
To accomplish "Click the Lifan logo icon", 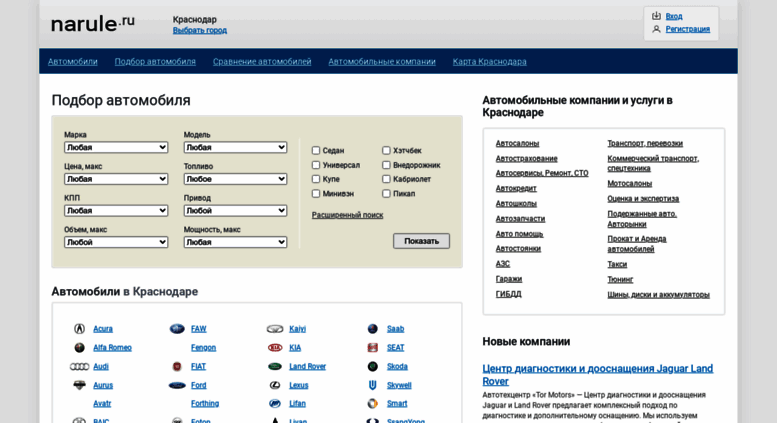I will coord(275,404).
